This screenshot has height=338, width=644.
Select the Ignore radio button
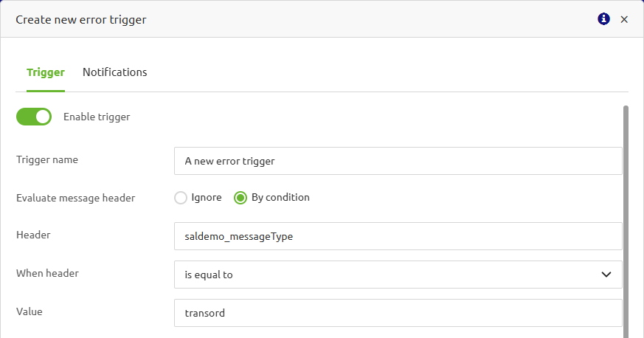[181, 198]
